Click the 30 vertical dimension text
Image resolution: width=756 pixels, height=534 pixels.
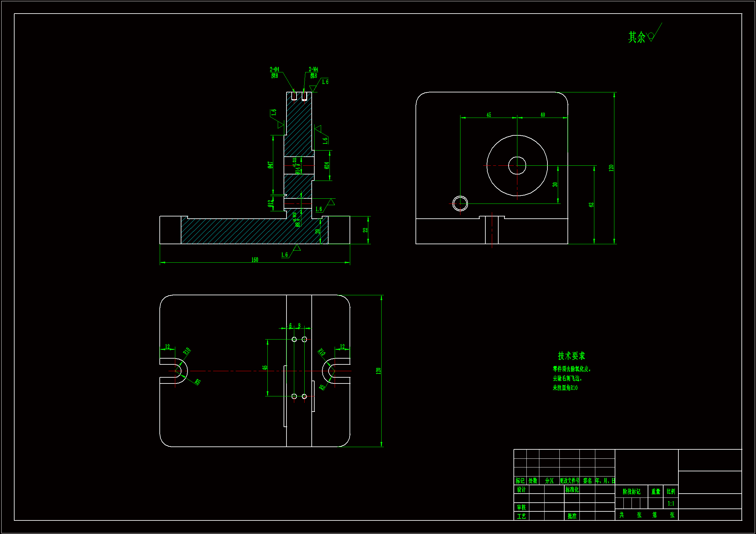555,184
